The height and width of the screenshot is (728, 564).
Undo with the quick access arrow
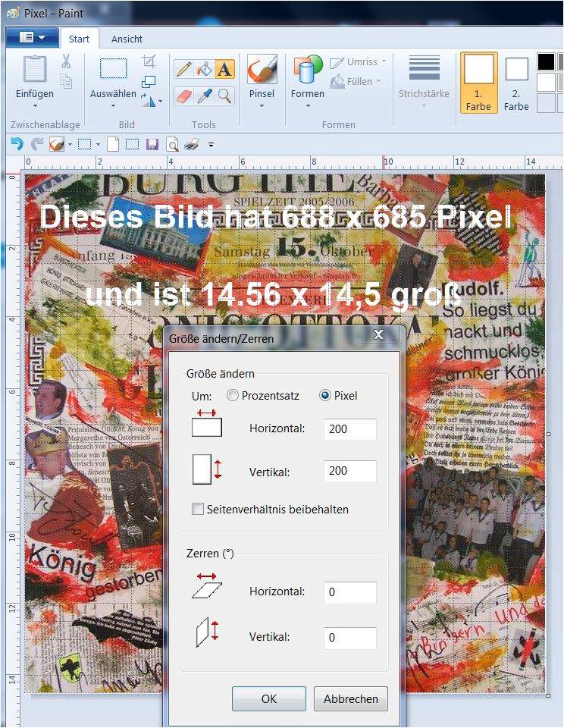click(x=17, y=144)
